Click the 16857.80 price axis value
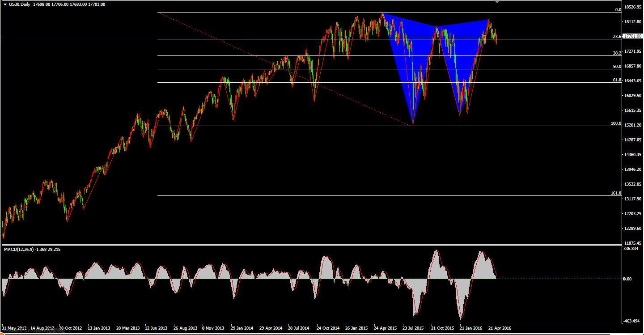The height and width of the screenshot is (335, 644). (x=633, y=66)
